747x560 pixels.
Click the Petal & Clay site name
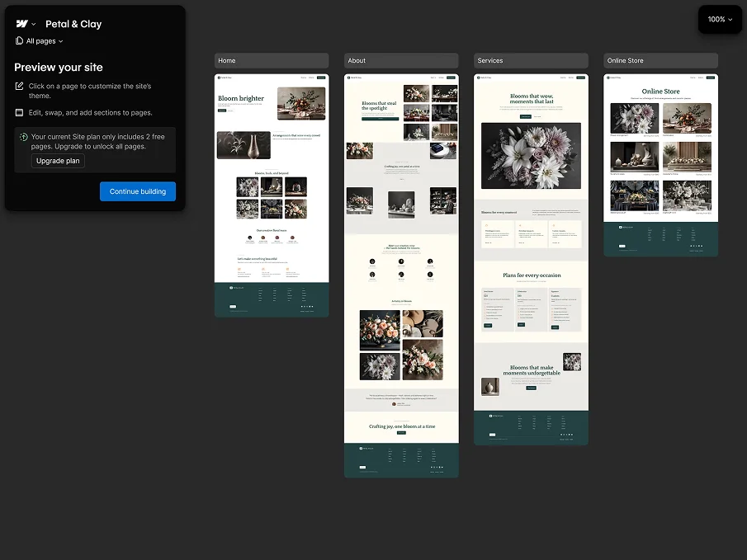73,24
